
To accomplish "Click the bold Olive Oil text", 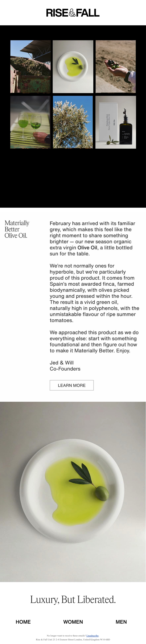I will [x=87, y=247].
